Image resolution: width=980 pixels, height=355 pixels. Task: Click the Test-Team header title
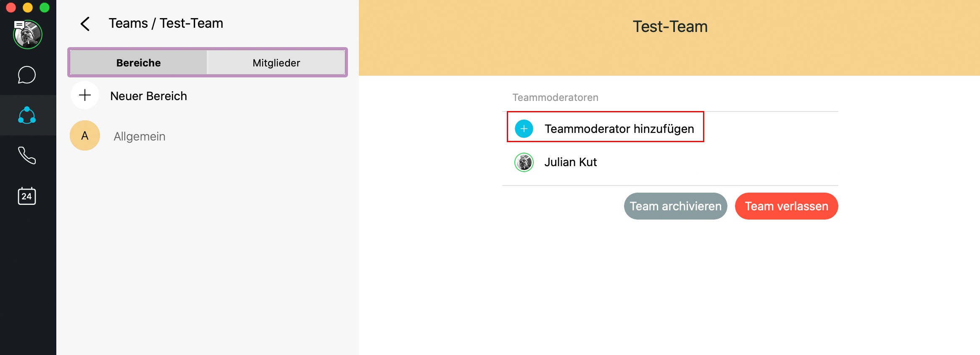tap(670, 26)
